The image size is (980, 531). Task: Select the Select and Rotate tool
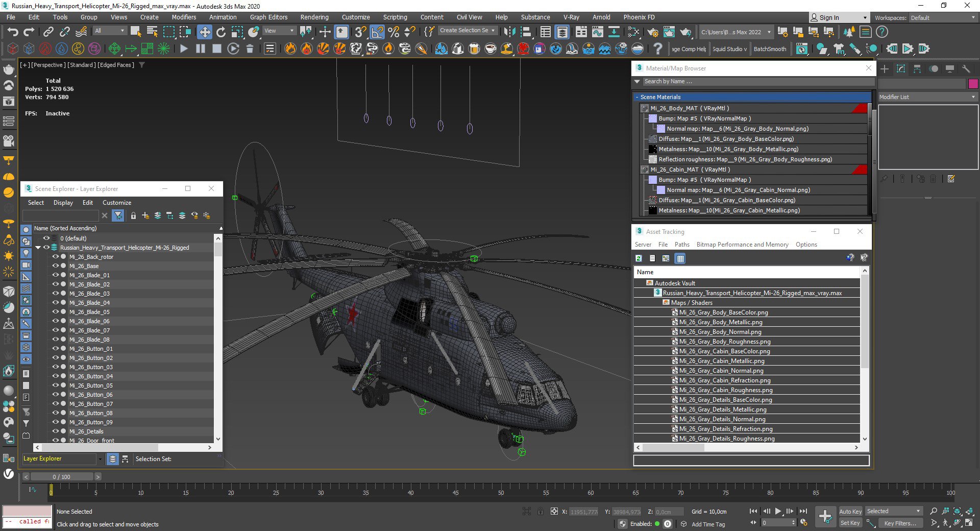(x=221, y=32)
